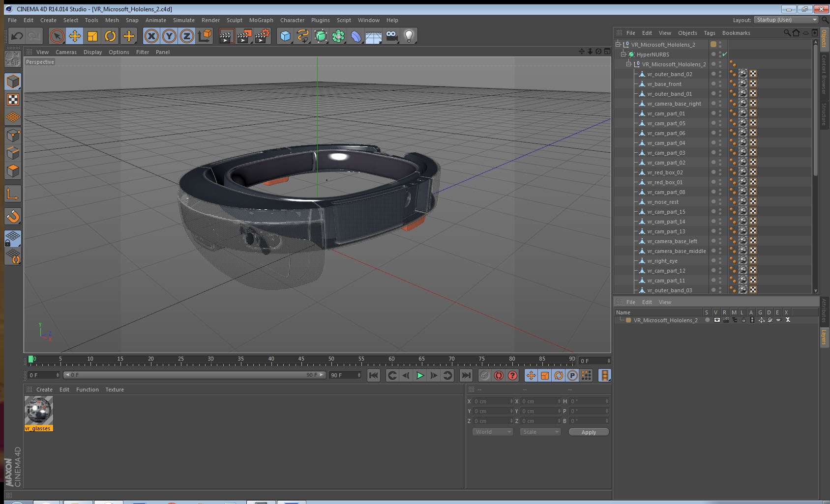Open the MoGraph menu
This screenshot has height=504, width=830.
point(261,20)
